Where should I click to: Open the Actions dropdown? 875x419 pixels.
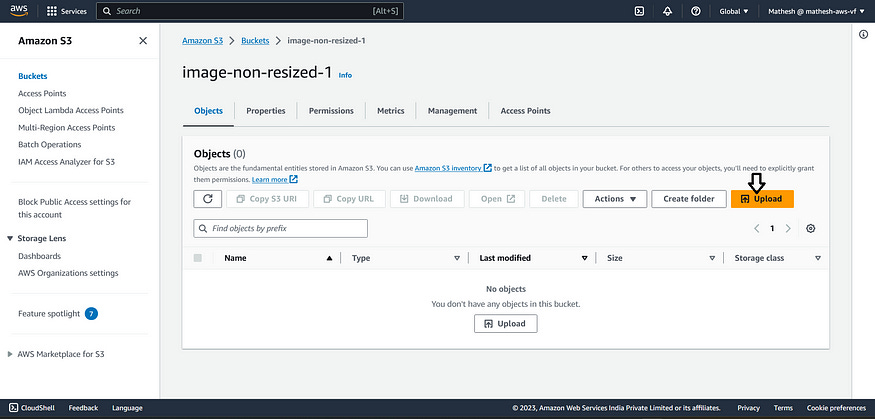click(x=615, y=199)
